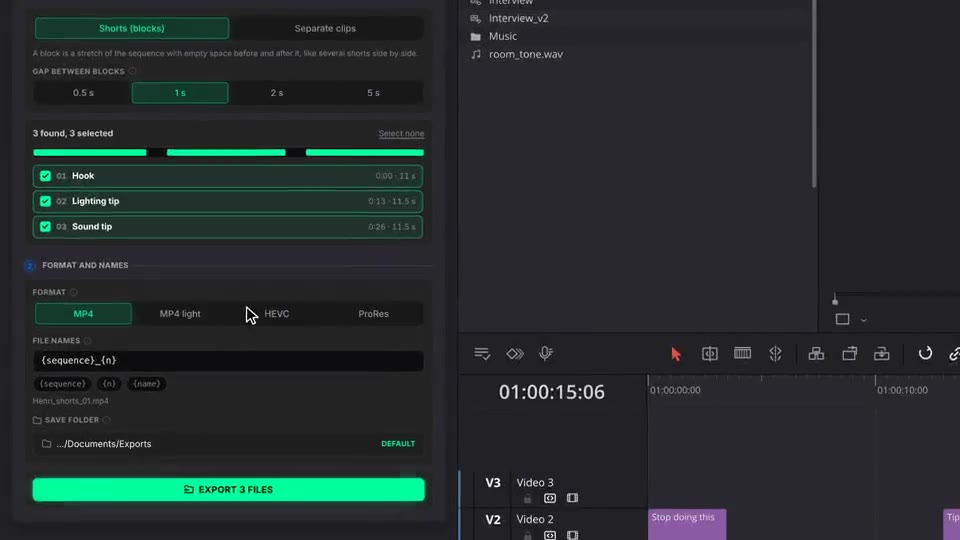Select the Hook block row
This screenshot has width=960, height=540.
click(x=228, y=176)
